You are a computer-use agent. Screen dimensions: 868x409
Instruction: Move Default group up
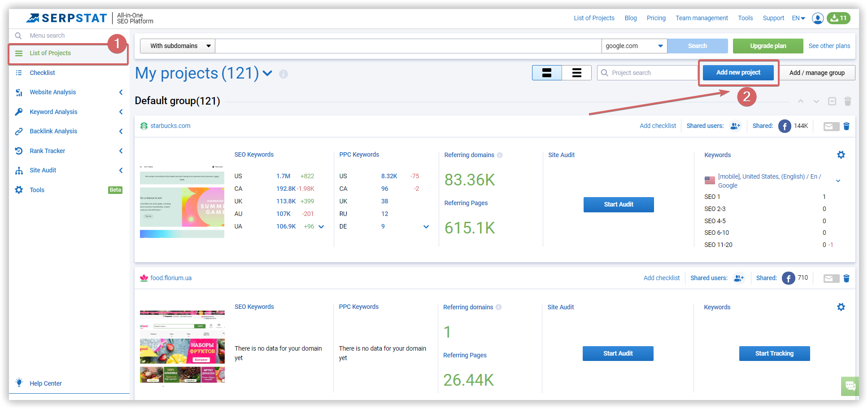tap(801, 101)
